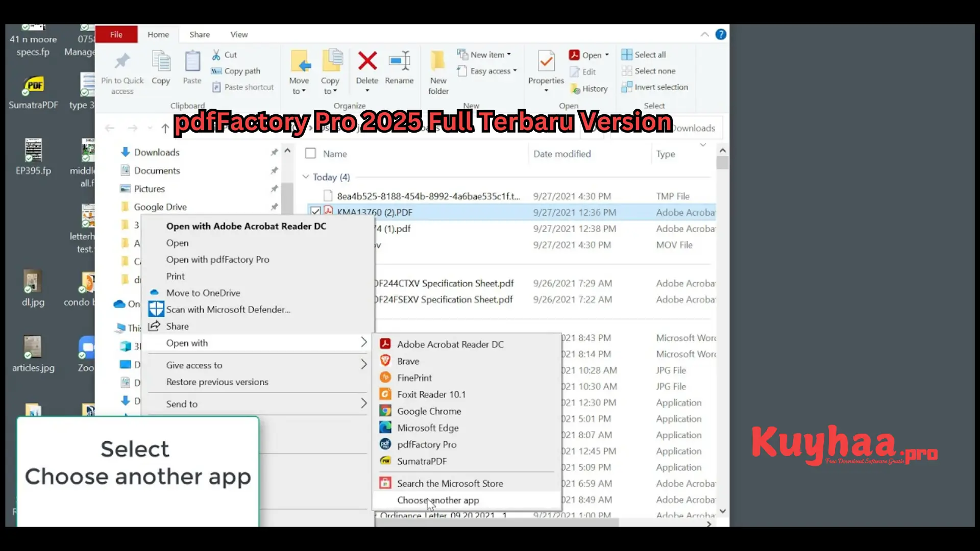Click Select none in the Select group
The width and height of the screenshot is (980, 551).
[x=653, y=71]
